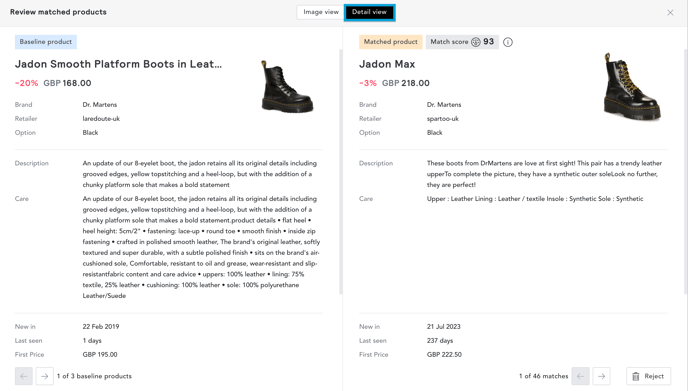Click the matched product care text
The image size is (688, 391).
[x=535, y=199]
